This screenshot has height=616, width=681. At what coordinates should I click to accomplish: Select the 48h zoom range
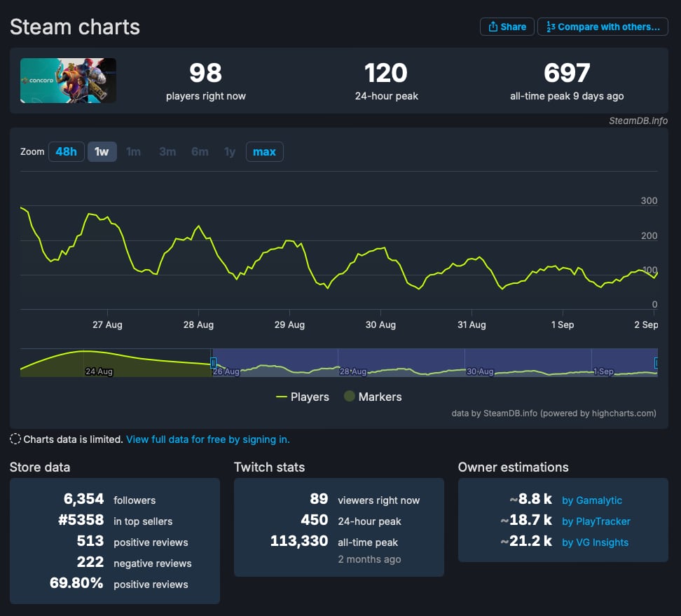(x=66, y=151)
